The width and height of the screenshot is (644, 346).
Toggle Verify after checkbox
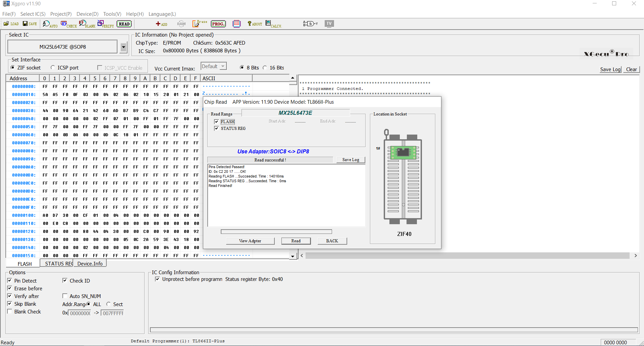[9, 296]
